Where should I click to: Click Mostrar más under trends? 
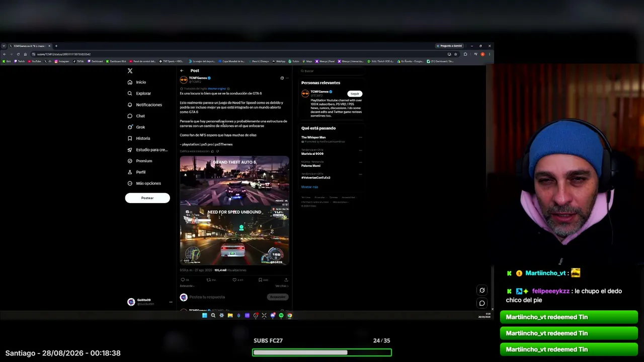coord(309,187)
